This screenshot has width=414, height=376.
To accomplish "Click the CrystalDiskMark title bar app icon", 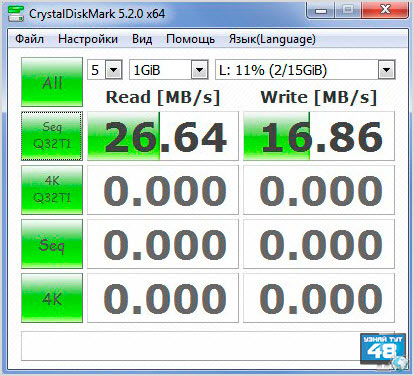I will pos(16,14).
